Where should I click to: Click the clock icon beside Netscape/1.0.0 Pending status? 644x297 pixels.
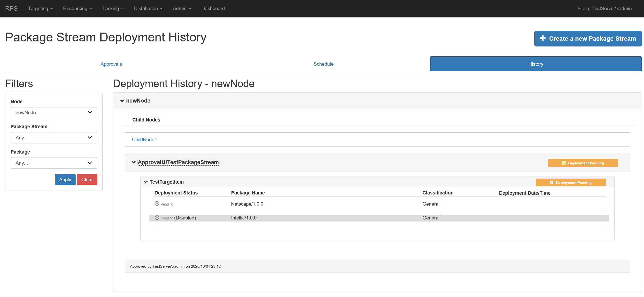coord(157,203)
